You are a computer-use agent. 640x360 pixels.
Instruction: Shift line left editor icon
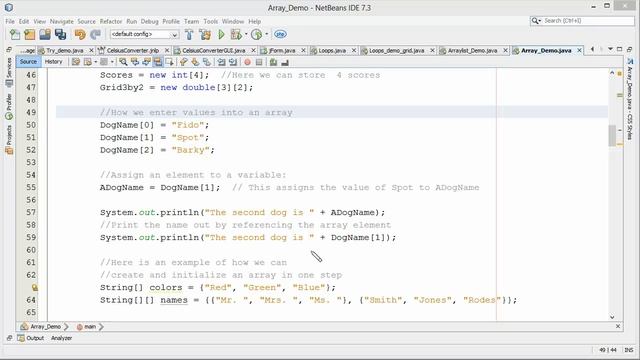221,62
